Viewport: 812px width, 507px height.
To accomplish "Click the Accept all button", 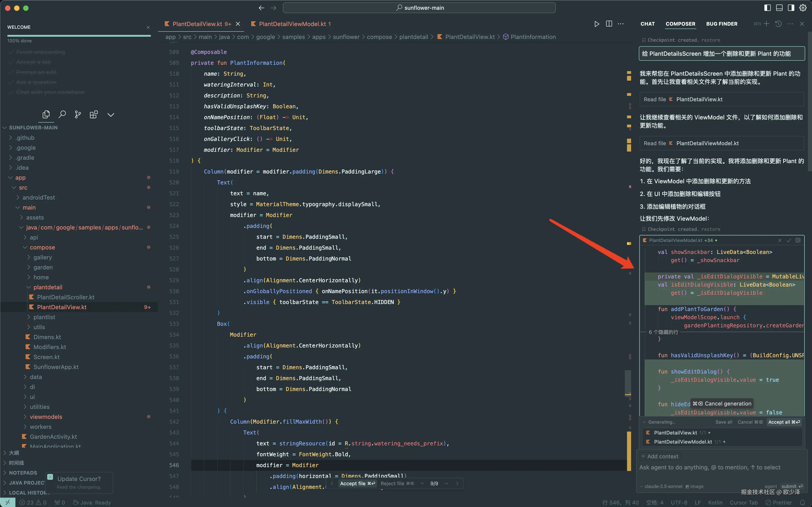I will tap(784, 422).
